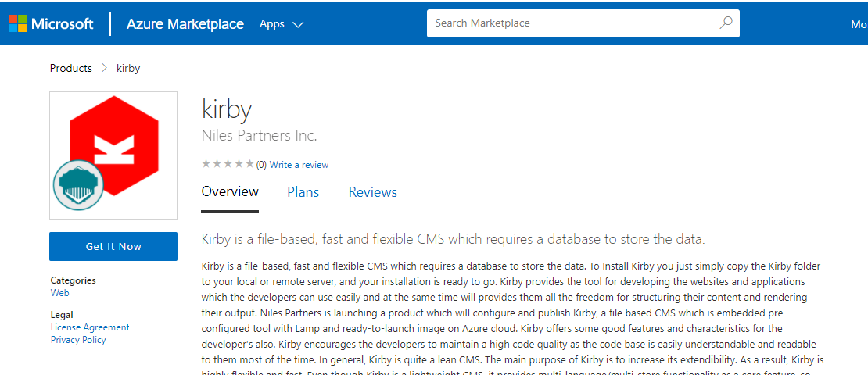Select the kirby breadcrumb item
Screen dimensions: 868x375
128,69
